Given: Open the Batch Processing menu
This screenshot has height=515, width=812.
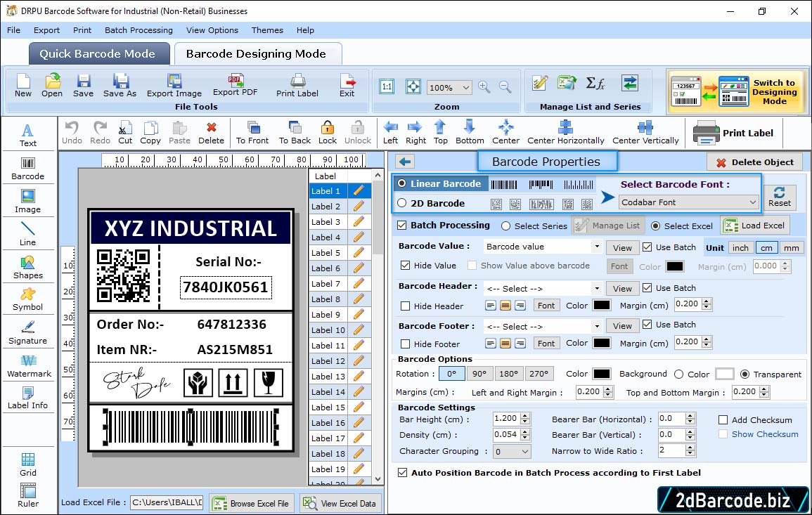Looking at the screenshot, I should point(138,30).
